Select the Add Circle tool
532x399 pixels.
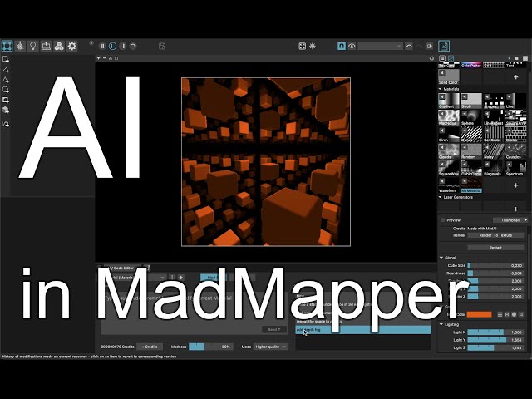click(x=6, y=90)
